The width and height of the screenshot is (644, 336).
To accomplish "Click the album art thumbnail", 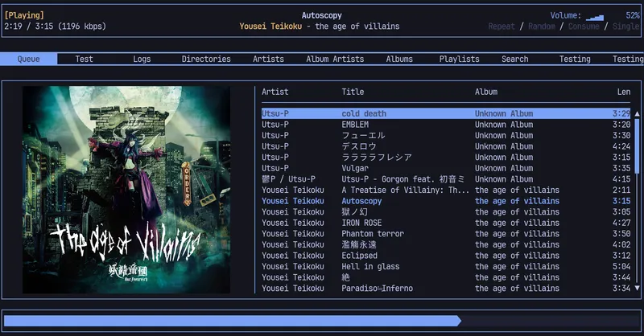I will [126, 190].
